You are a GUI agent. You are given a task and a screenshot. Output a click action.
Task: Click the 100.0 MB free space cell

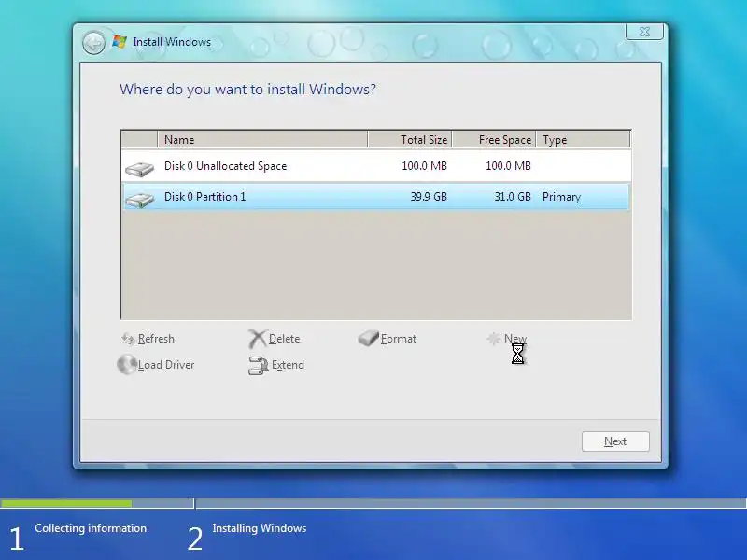(508, 166)
